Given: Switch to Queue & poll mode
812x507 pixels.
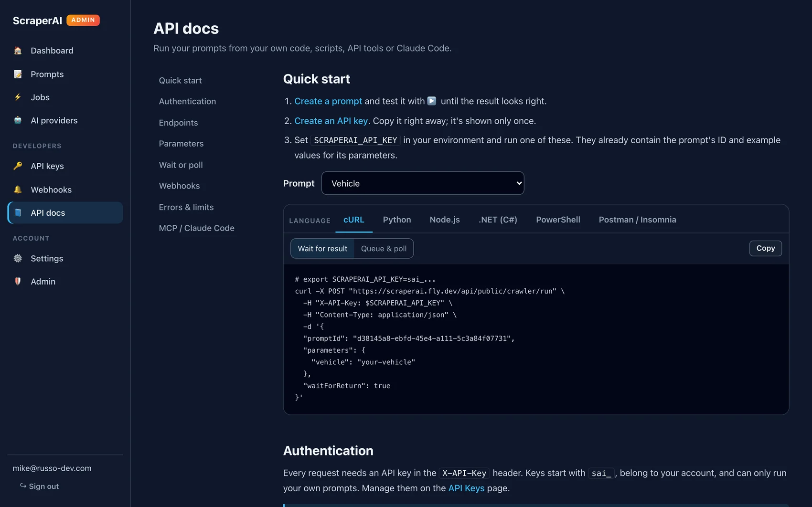Looking at the screenshot, I should (x=384, y=248).
